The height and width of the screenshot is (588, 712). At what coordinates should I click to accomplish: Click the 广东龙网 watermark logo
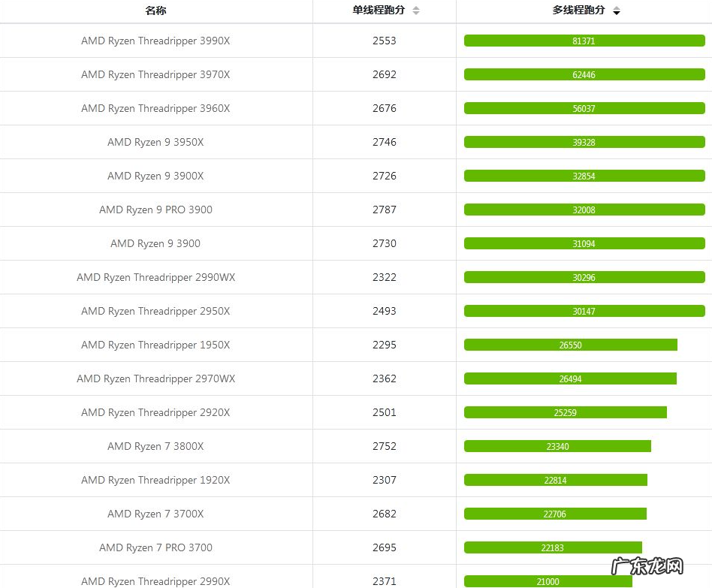pyautogui.click(x=647, y=567)
